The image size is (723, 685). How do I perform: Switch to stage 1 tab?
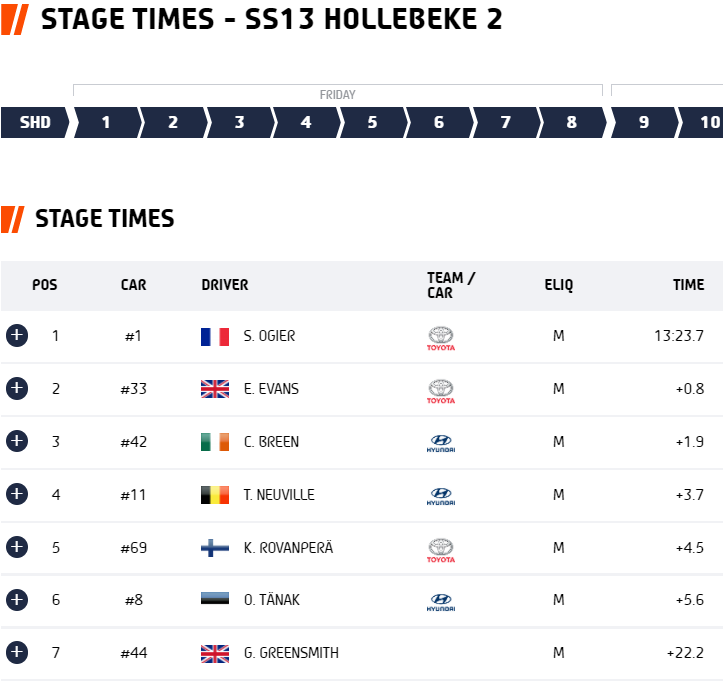pos(107,123)
